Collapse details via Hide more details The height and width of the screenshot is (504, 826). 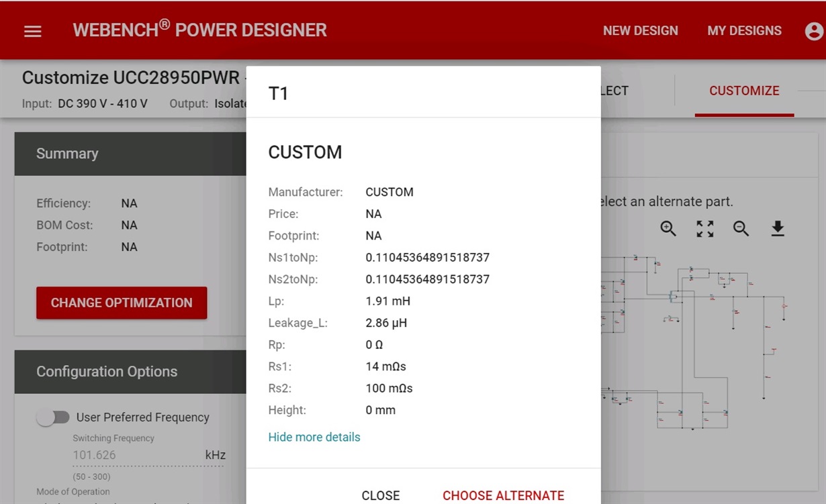[314, 437]
